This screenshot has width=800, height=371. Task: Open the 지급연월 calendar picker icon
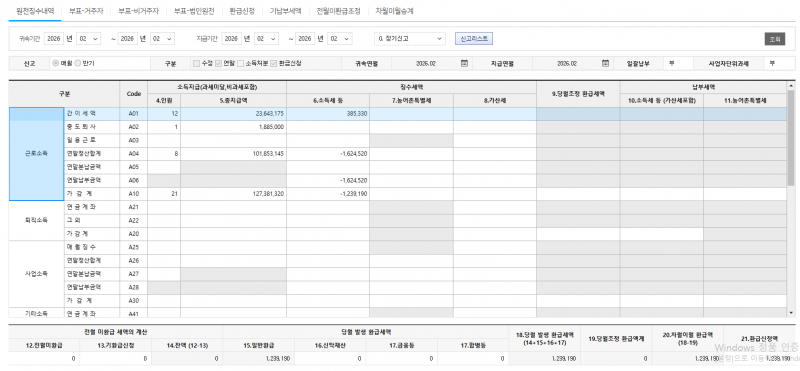[605, 63]
